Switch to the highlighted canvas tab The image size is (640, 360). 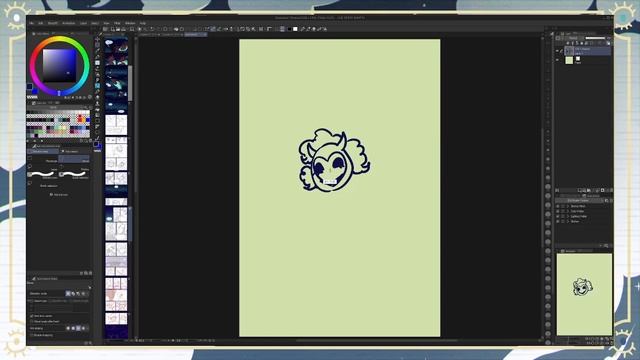click(196, 35)
